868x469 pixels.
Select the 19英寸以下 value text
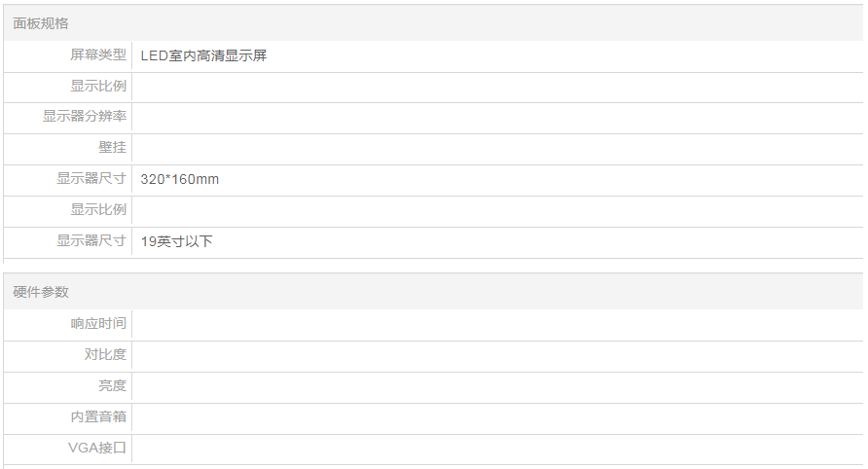pyautogui.click(x=176, y=241)
